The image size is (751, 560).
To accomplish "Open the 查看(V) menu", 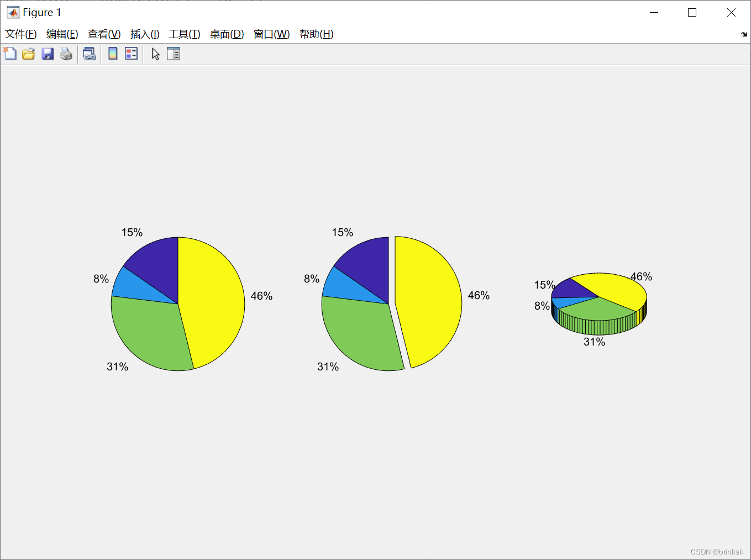I will (104, 34).
